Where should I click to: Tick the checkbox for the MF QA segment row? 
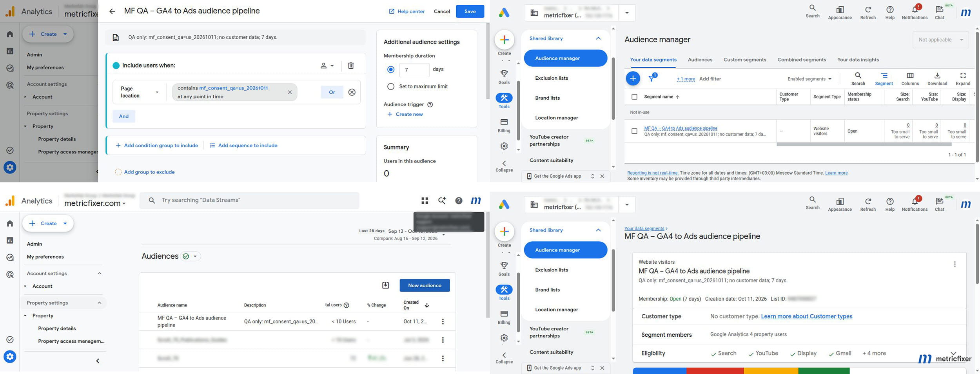[634, 131]
